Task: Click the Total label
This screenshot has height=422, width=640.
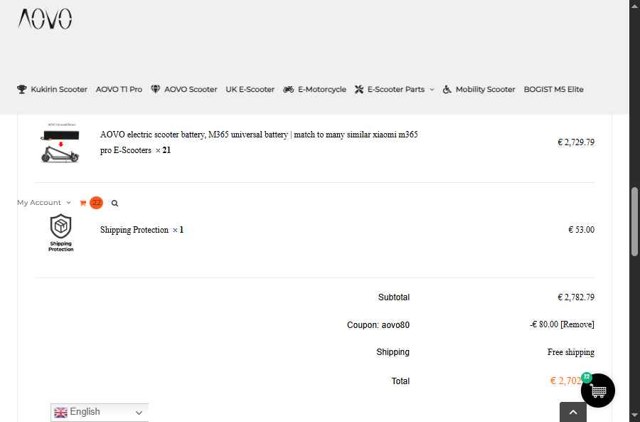Action: point(400,381)
